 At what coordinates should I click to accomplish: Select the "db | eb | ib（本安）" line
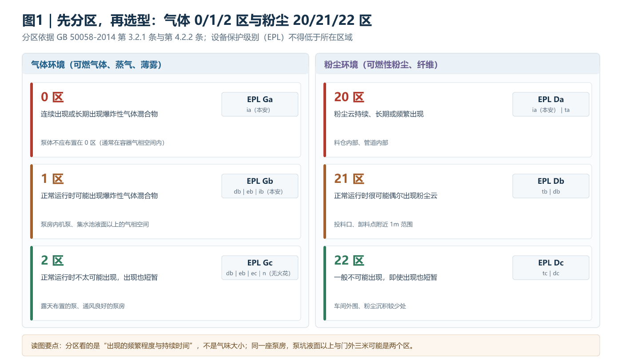coord(258,192)
